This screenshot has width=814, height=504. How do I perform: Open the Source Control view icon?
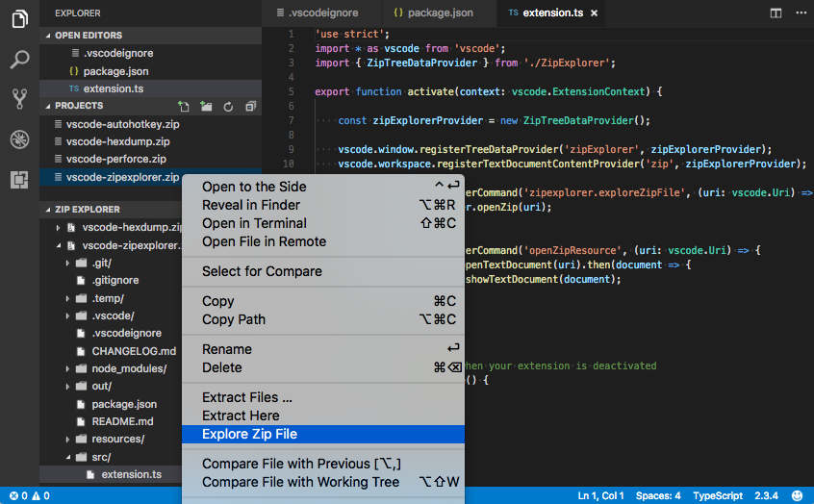[x=20, y=99]
